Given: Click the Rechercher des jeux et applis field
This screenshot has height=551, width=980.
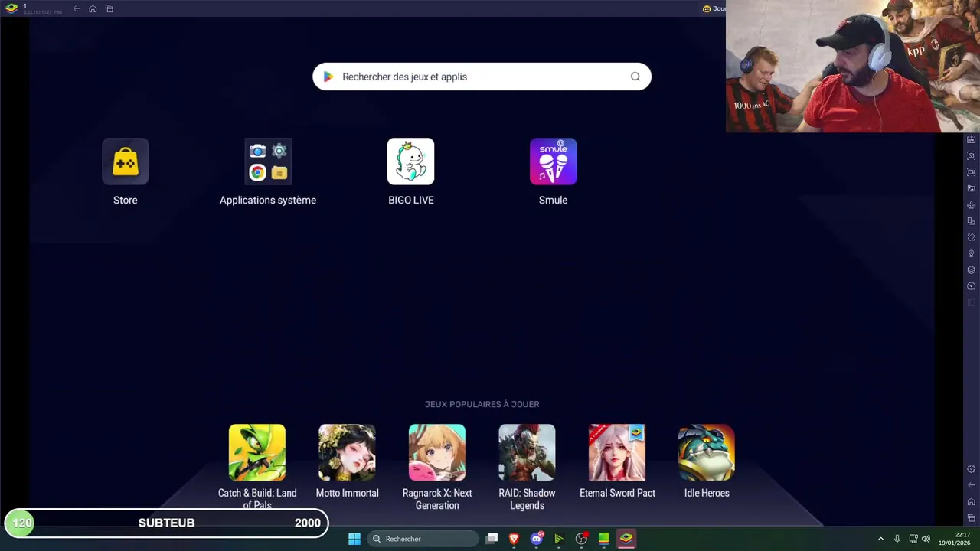Looking at the screenshot, I should pos(482,77).
